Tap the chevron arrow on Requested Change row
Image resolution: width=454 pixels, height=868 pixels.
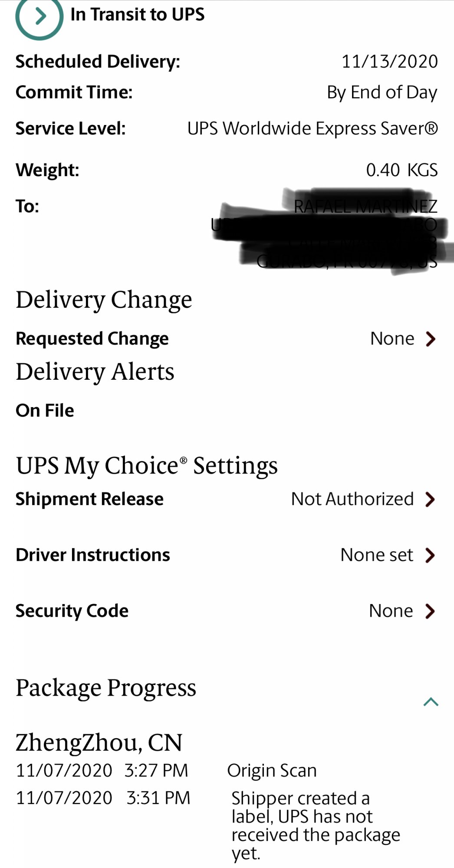430,339
